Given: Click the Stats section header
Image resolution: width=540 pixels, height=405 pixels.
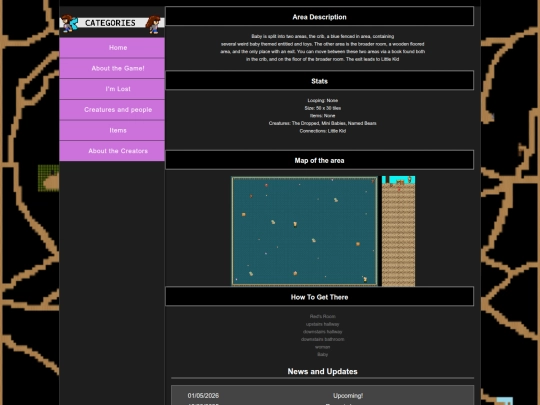Looking at the screenshot, I should point(320,81).
